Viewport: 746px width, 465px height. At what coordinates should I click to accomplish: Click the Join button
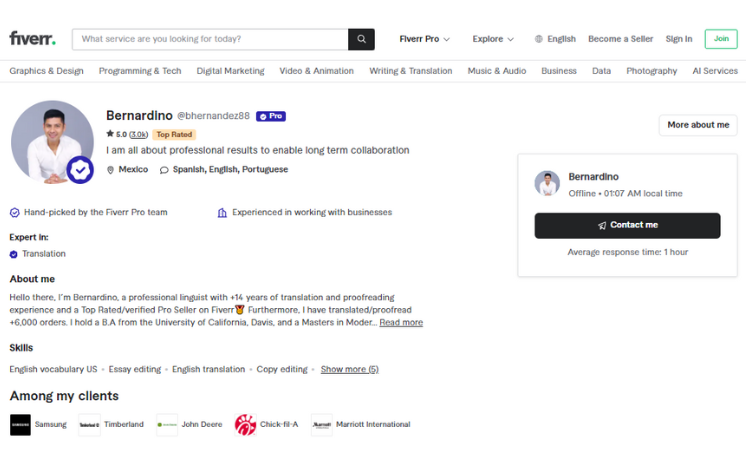click(x=720, y=39)
